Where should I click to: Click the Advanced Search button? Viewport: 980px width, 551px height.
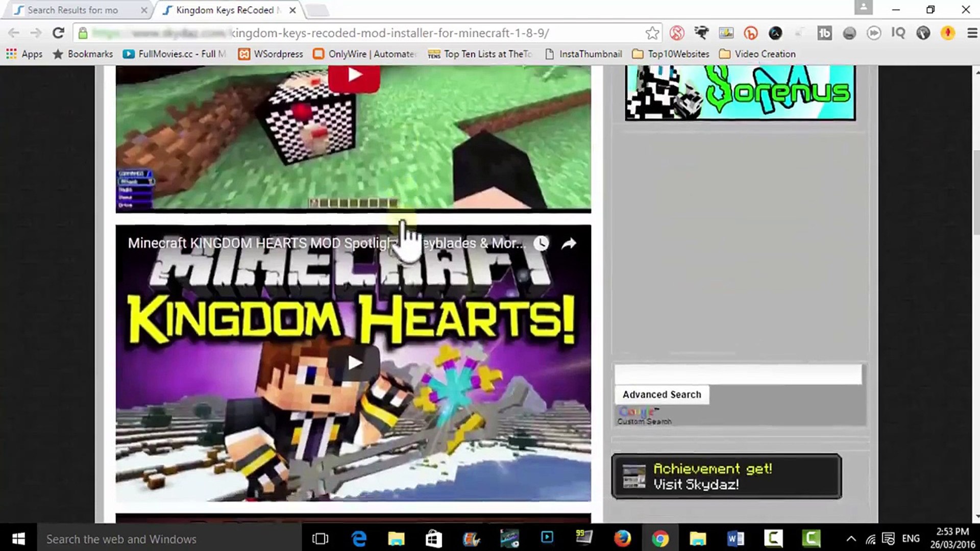pyautogui.click(x=661, y=394)
